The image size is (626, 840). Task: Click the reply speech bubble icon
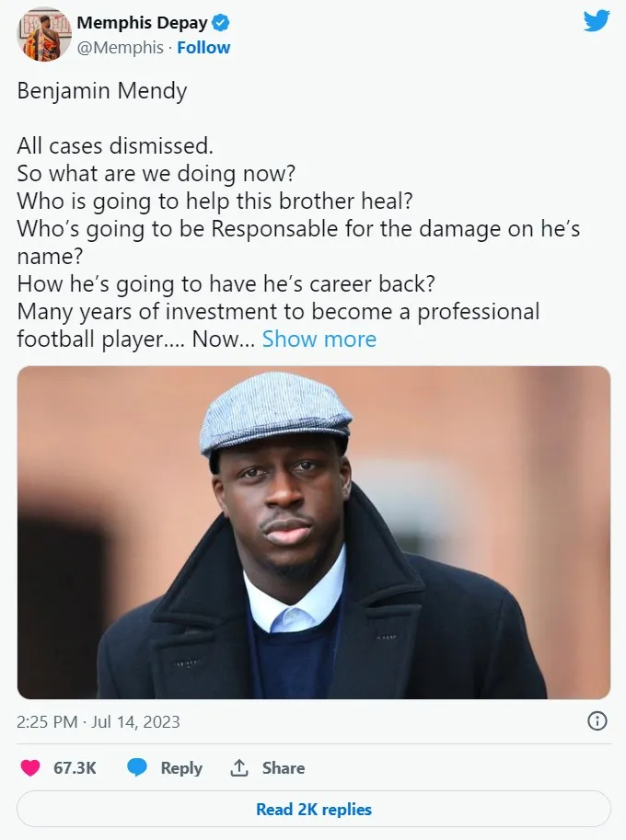click(137, 767)
